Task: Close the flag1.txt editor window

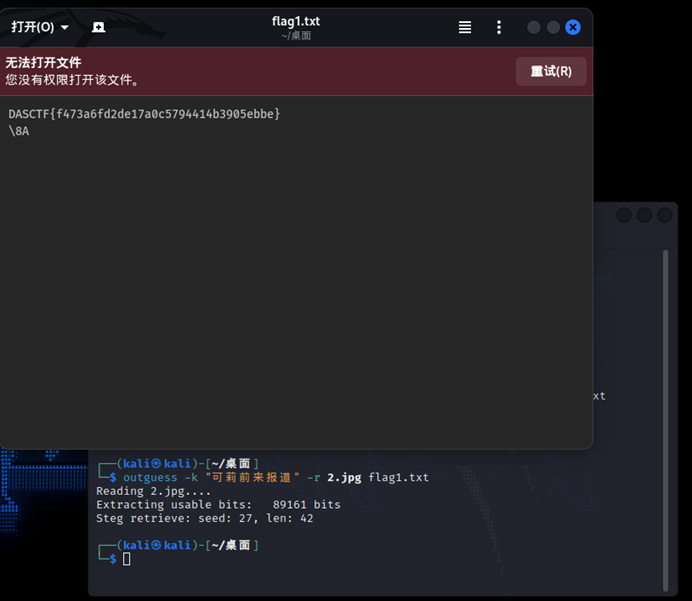Action: pos(573,27)
